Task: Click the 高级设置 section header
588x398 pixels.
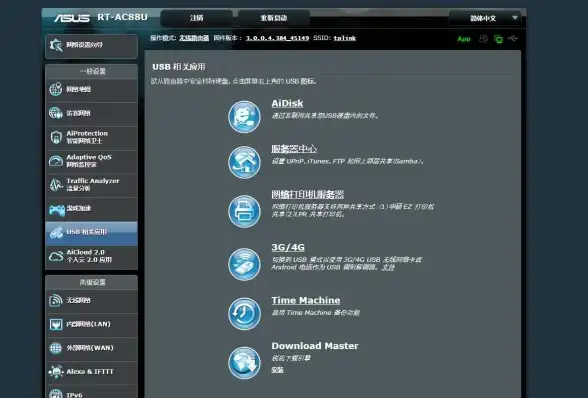Action: (92, 282)
